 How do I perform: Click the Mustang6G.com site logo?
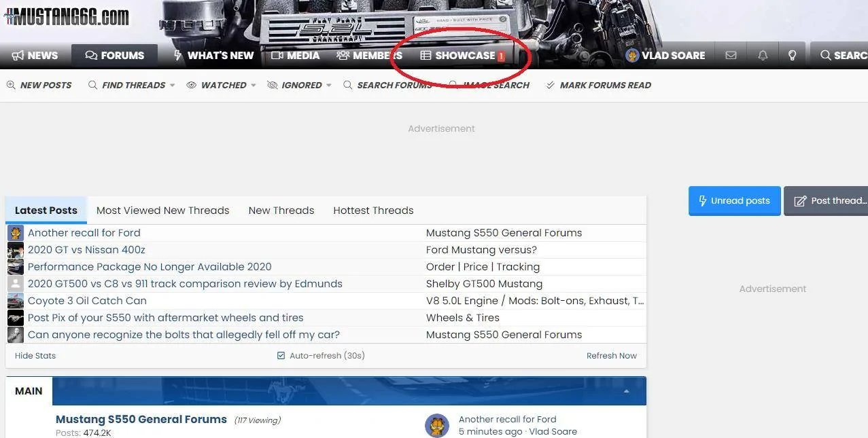(x=67, y=18)
